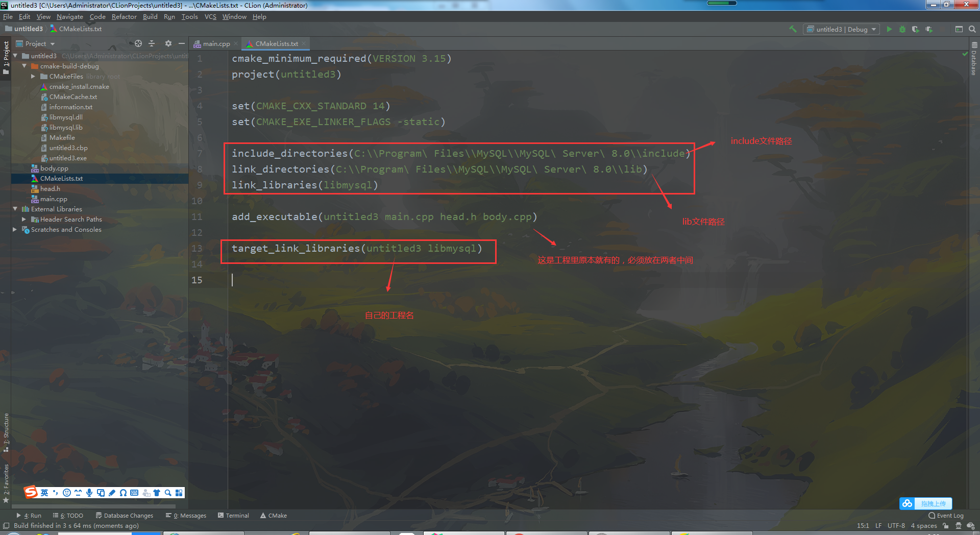Open CMake settings gear in Project panel
This screenshot has width=980, height=535.
[x=168, y=43]
